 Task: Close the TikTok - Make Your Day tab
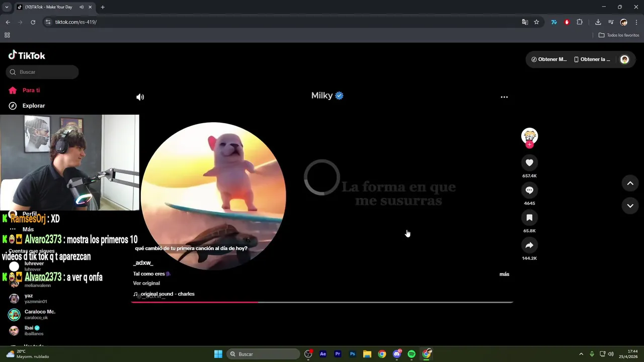[x=91, y=7]
